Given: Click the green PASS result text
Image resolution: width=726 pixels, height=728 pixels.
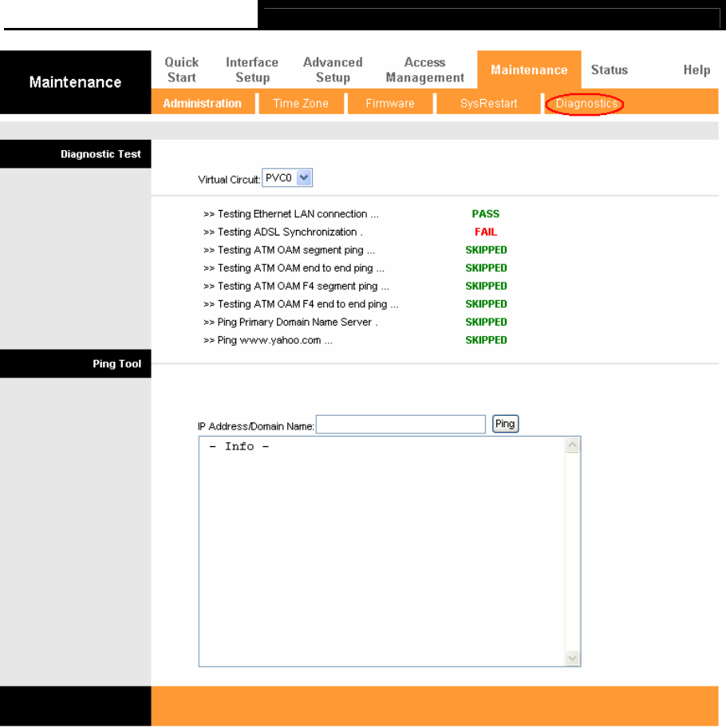Looking at the screenshot, I should (486, 214).
